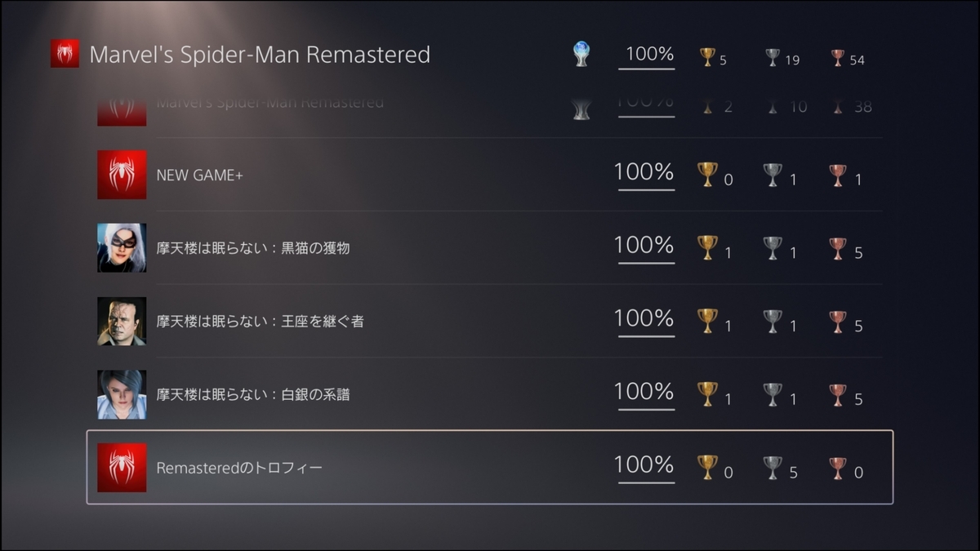Select the gold trophy icon in header totals

click(707, 57)
